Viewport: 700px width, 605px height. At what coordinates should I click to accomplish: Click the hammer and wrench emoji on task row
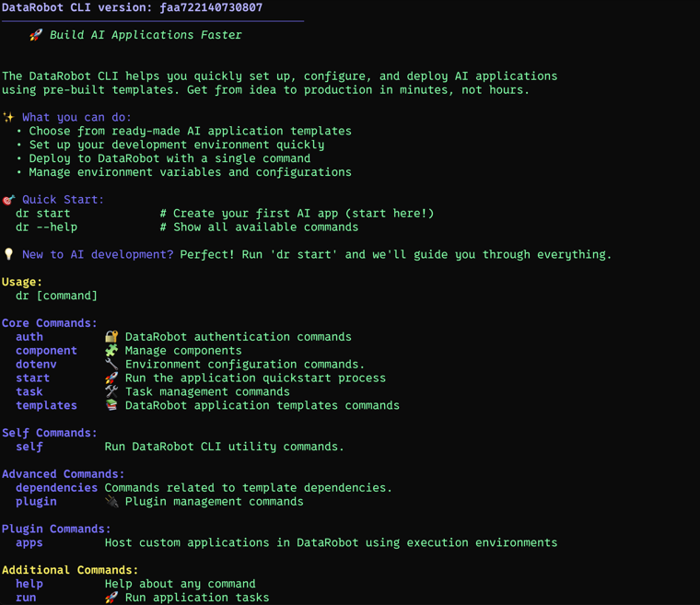tap(111, 391)
